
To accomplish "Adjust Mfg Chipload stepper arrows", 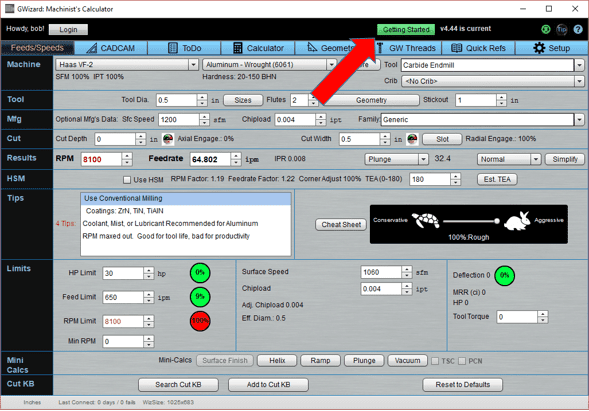I will coord(320,119).
